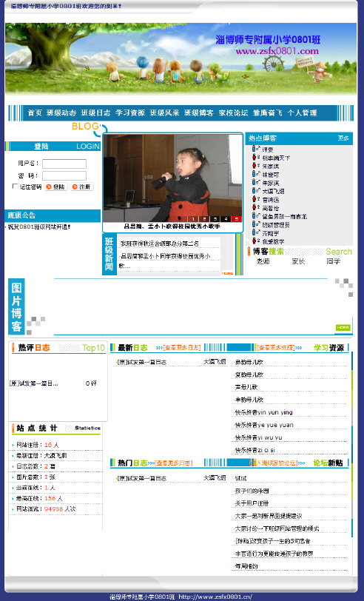Show slide 4 of the photo slideshow
364x601 pixels.
coord(226,219)
